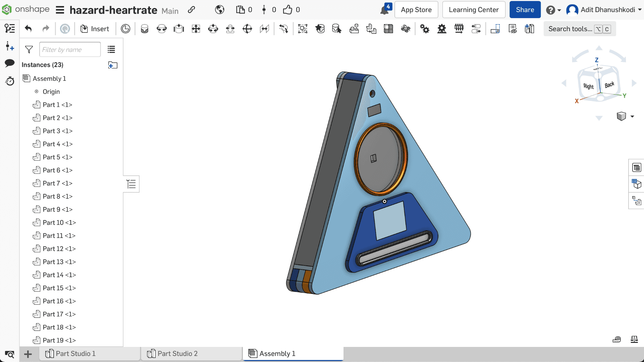The height and width of the screenshot is (362, 644).
Task: Open Adit Dhanushkodi account menu
Action: coord(604,10)
